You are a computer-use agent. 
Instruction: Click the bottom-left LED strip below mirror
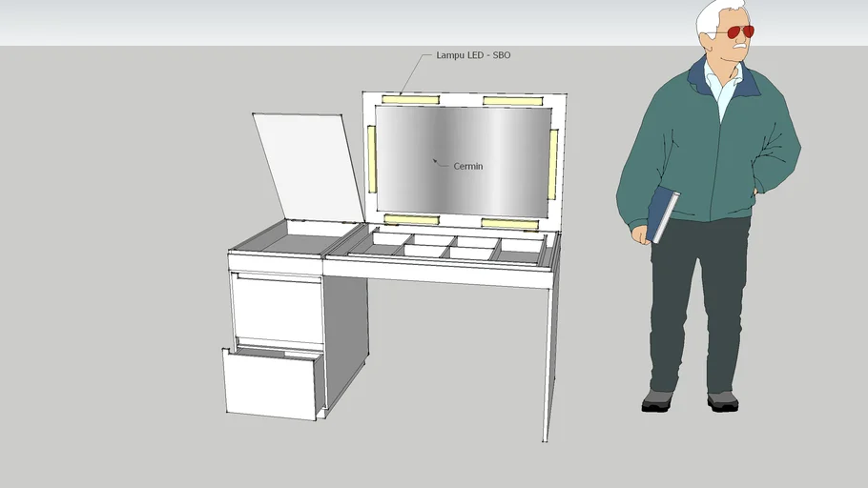(x=411, y=219)
